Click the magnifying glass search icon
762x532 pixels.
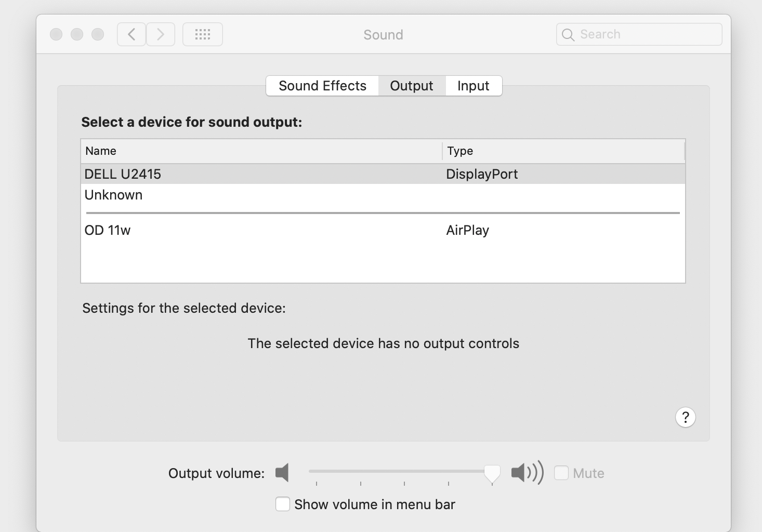tap(568, 35)
